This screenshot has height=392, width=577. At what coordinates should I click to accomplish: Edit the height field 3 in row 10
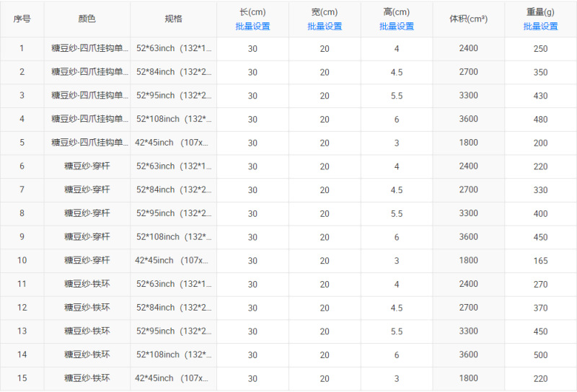[397, 260]
